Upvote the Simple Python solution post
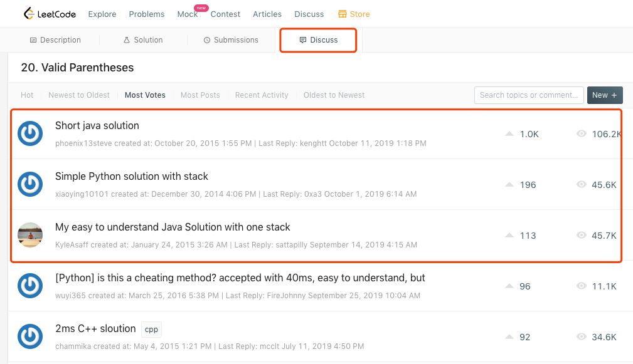Screen dimensions: 633x364 click(509, 184)
